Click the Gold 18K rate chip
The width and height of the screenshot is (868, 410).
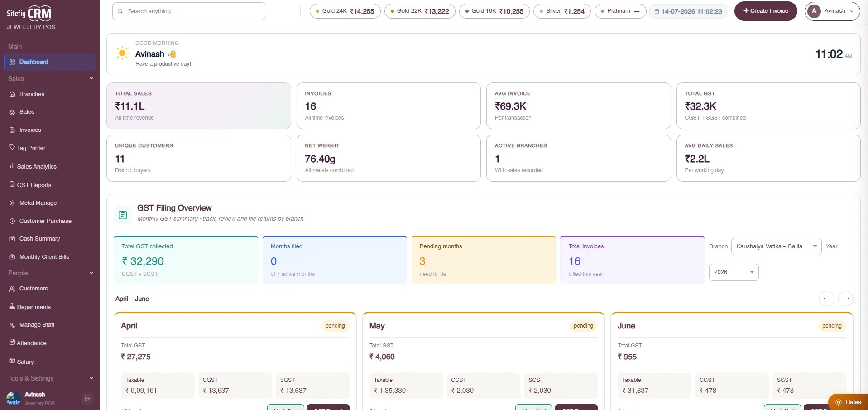[x=494, y=11]
